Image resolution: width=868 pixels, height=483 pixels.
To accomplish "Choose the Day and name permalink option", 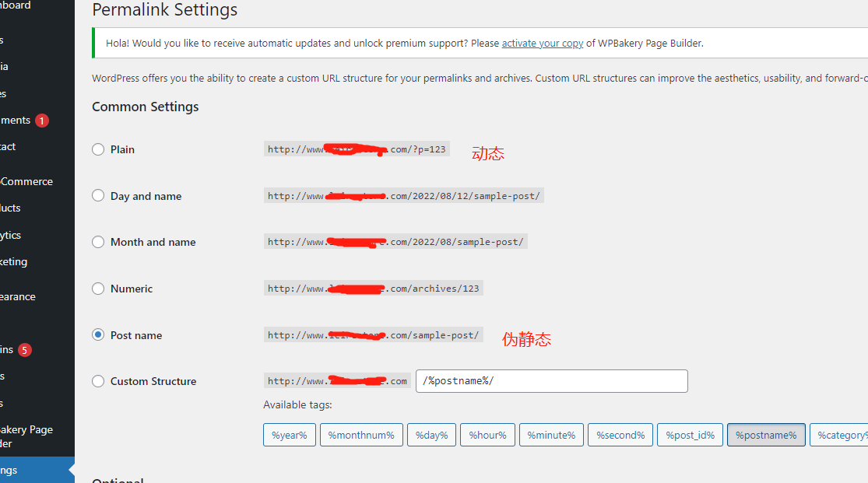I will point(98,196).
